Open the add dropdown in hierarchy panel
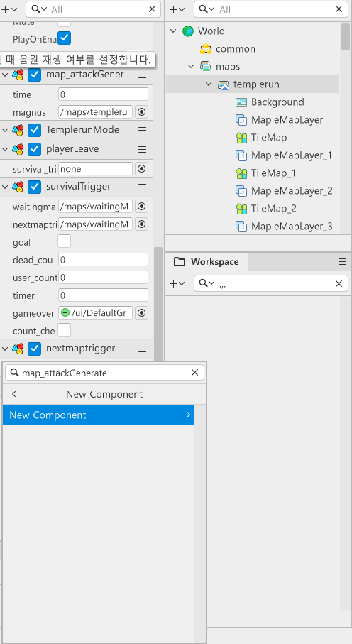Viewport: 352px width, 644px height. [x=177, y=9]
